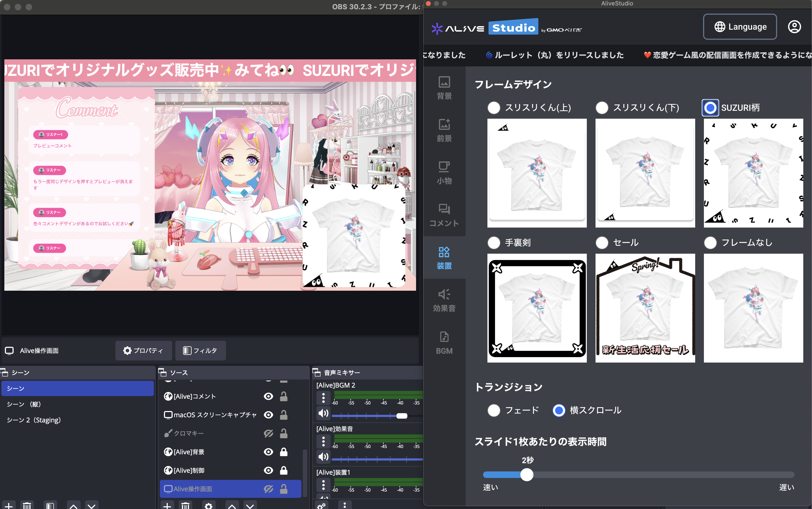Screen dimensions: 812x509
Task: Click the slide display time slider track
Action: [x=640, y=475]
